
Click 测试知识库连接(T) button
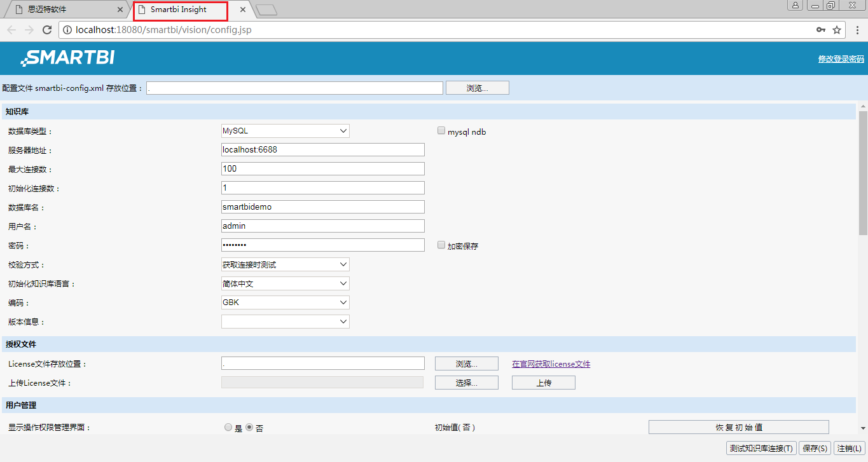[761, 449]
